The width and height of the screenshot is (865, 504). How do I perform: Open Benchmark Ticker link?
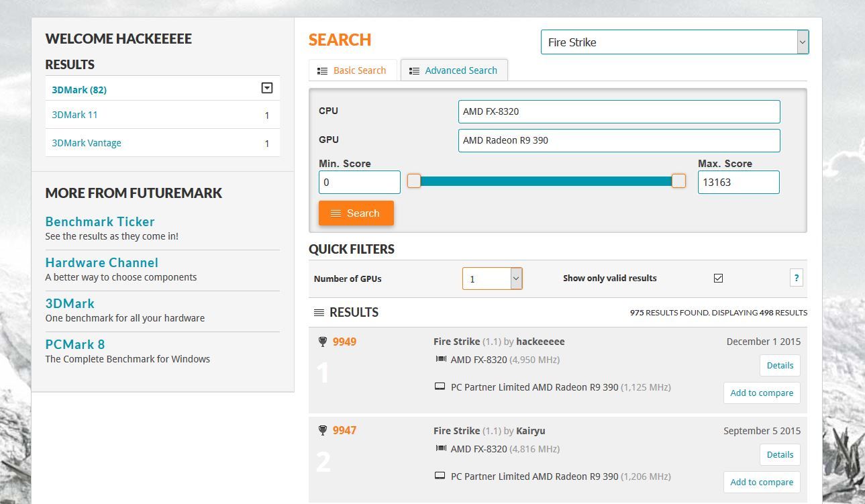pyautogui.click(x=100, y=221)
